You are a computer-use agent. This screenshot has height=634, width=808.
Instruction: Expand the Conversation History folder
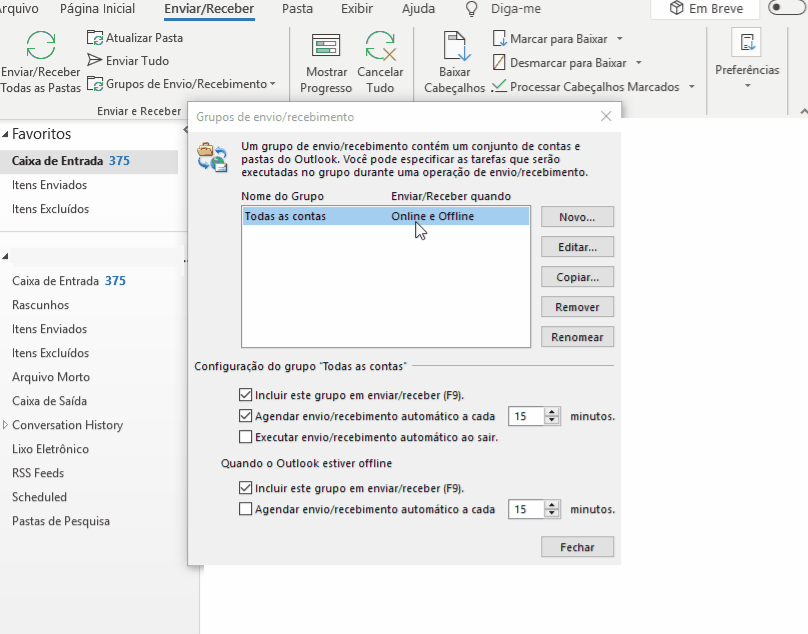[x=5, y=425]
